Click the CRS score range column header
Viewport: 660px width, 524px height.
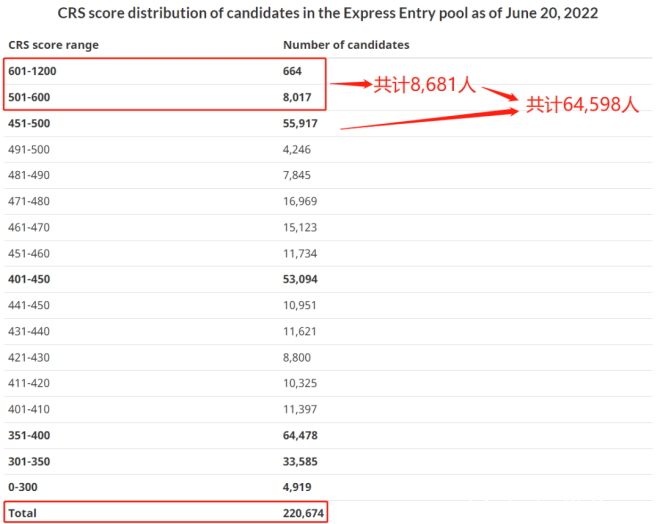point(53,45)
